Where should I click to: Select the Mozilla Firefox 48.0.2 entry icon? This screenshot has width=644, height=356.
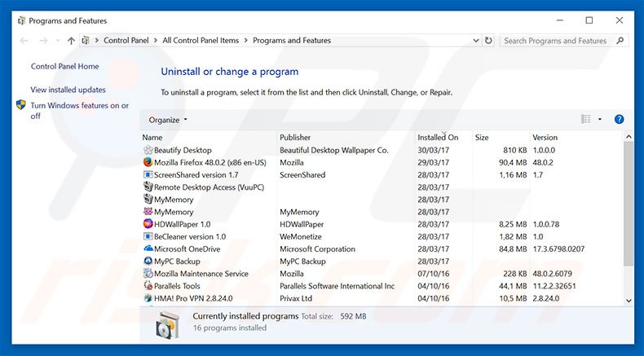[x=148, y=163]
